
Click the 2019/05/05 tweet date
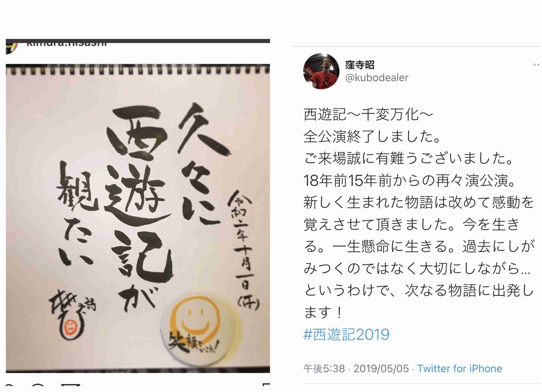(x=381, y=369)
